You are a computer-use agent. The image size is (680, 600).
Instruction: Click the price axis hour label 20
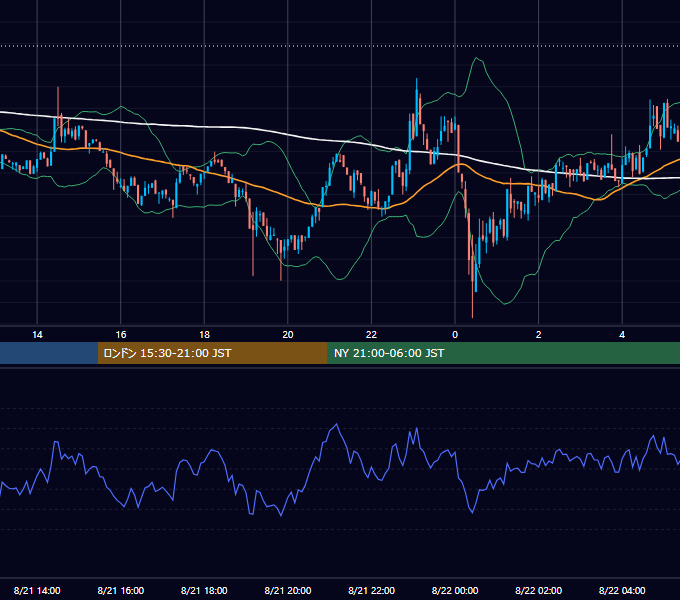pyautogui.click(x=288, y=335)
